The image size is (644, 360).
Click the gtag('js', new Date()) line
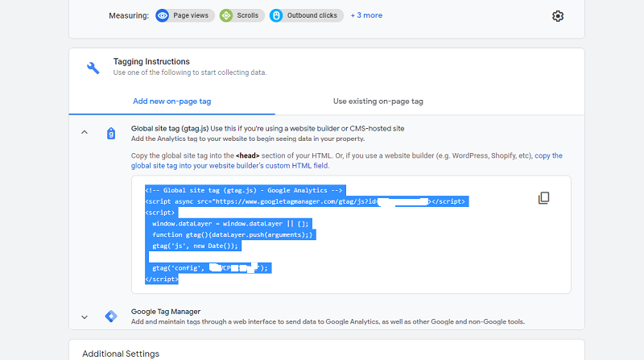[195, 246]
